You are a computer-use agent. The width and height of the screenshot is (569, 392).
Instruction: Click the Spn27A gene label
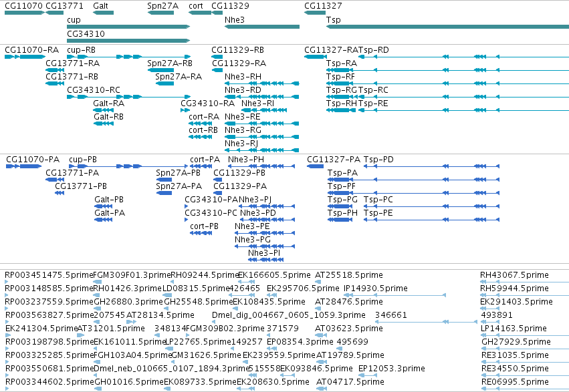[163, 6]
